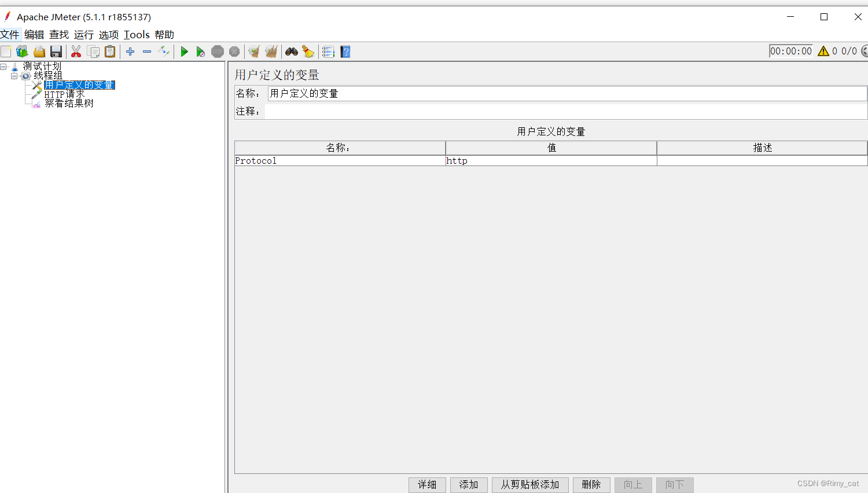Click the Protocol cell in the variables table
The height and width of the screenshot is (493, 868).
340,161
